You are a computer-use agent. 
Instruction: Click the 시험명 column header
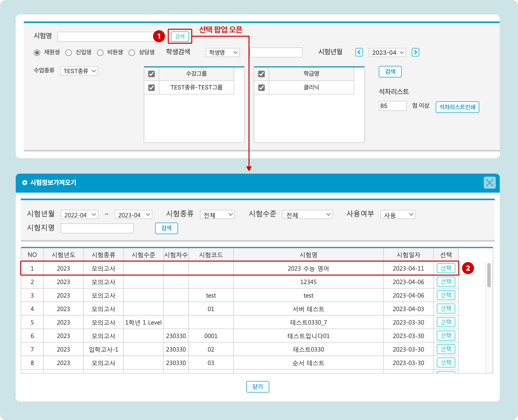tap(308, 255)
